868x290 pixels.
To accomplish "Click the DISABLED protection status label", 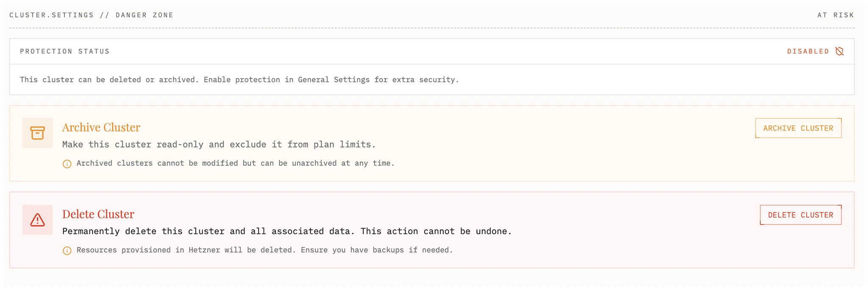I will pos(808,51).
